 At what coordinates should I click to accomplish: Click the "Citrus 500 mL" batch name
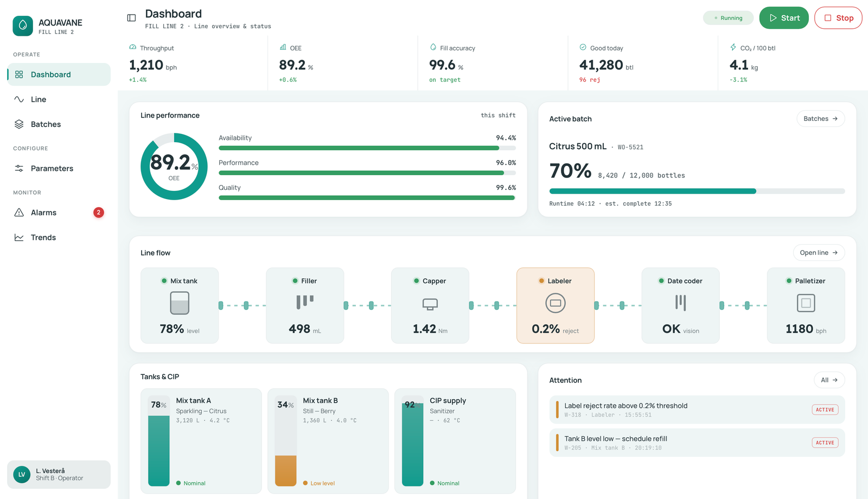click(x=578, y=146)
